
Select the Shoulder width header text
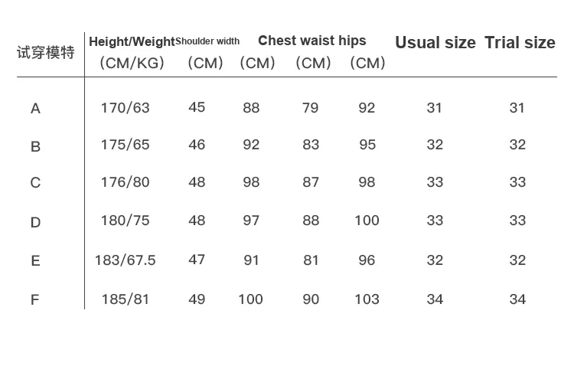point(207,41)
